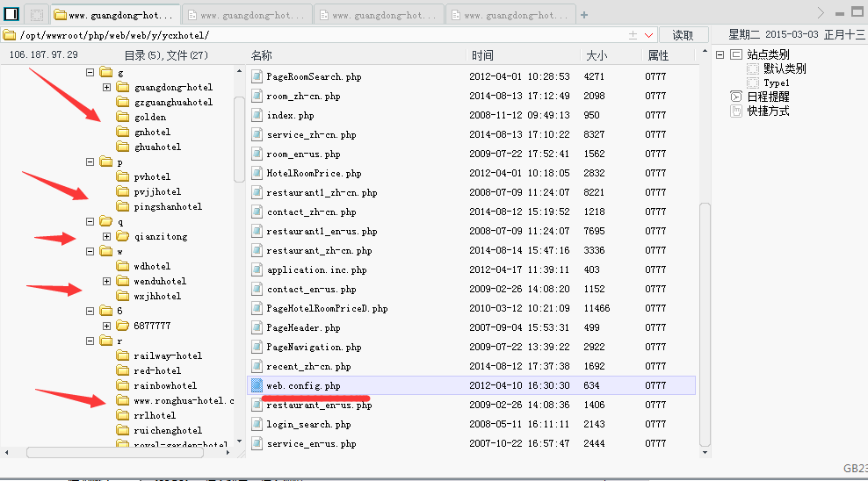Expand the qianzitong folder
The image size is (868, 481).
click(107, 237)
